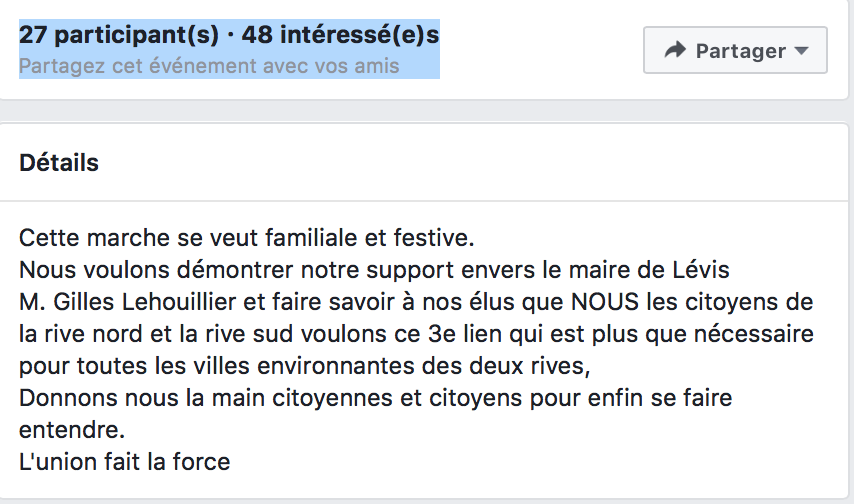Viewport: 854px width, 504px height.
Task: Click "Partagez cet événement avec vos amis"
Action: click(209, 66)
